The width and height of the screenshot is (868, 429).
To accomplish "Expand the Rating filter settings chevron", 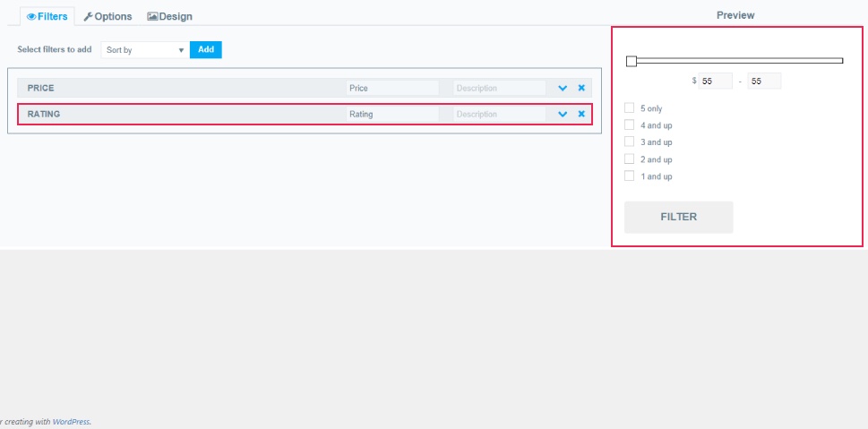I will (563, 114).
